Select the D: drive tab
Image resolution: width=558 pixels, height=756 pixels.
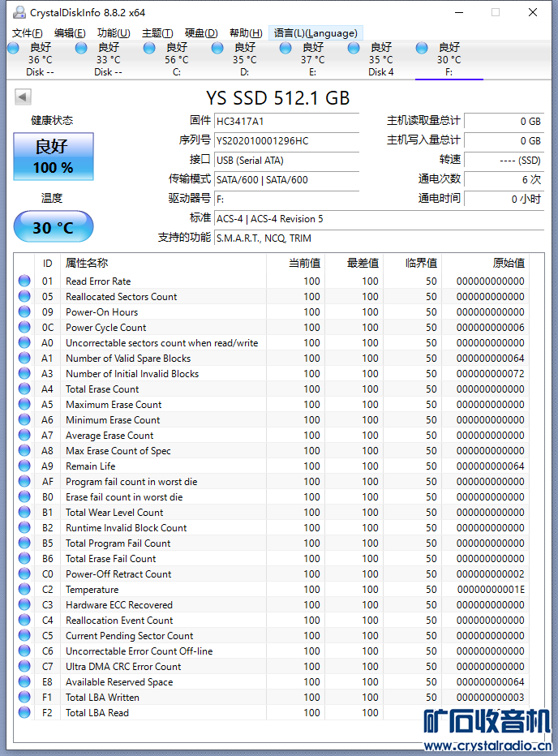click(244, 60)
